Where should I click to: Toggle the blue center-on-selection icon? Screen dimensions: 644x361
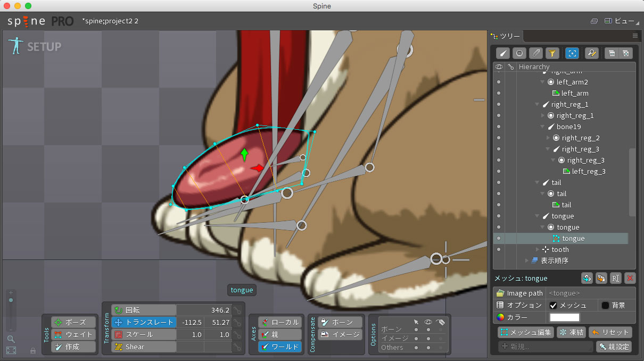(x=572, y=53)
